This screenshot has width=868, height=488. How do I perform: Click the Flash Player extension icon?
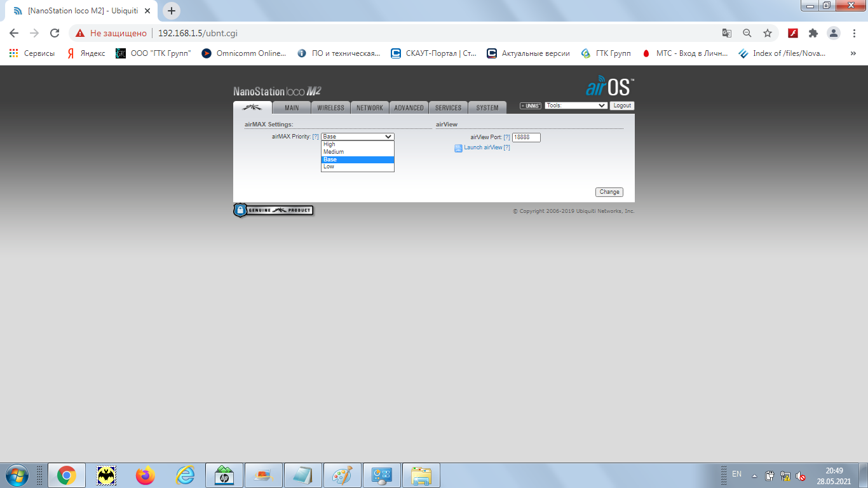793,33
